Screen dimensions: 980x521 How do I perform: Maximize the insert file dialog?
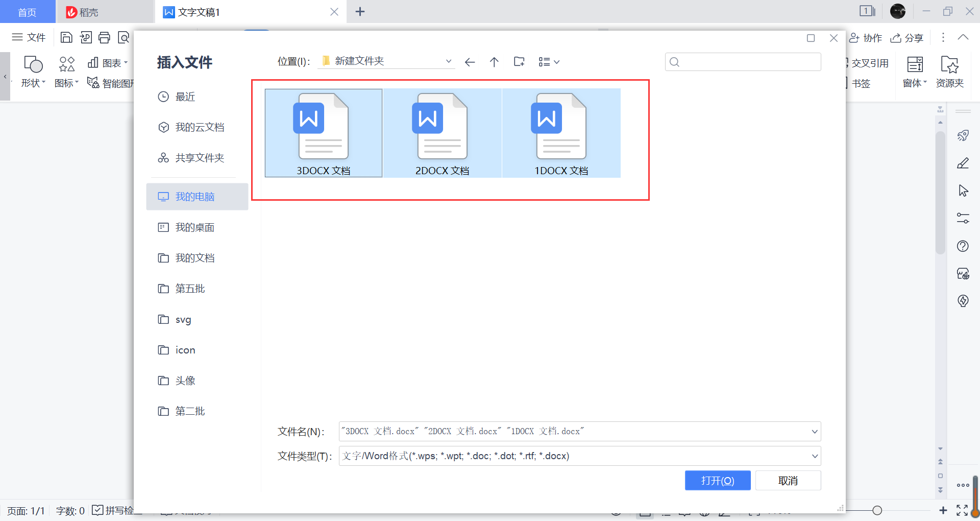pos(811,38)
